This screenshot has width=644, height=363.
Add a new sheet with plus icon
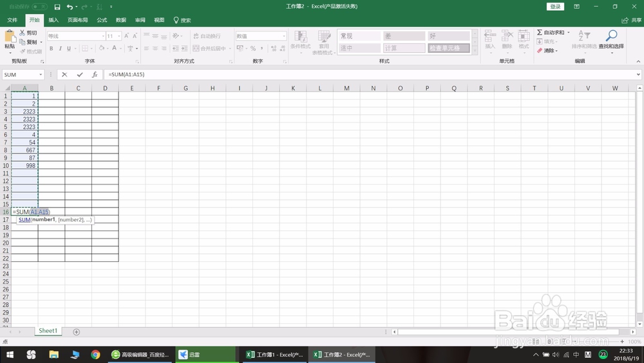pos(76,332)
